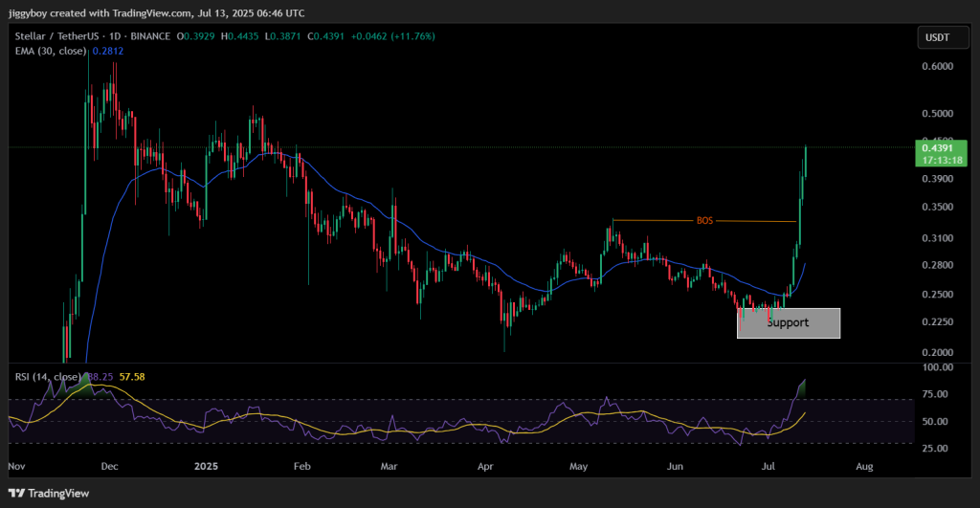This screenshot has width=980, height=508.
Task: Click the Dec date axis label
Action: pos(109,466)
